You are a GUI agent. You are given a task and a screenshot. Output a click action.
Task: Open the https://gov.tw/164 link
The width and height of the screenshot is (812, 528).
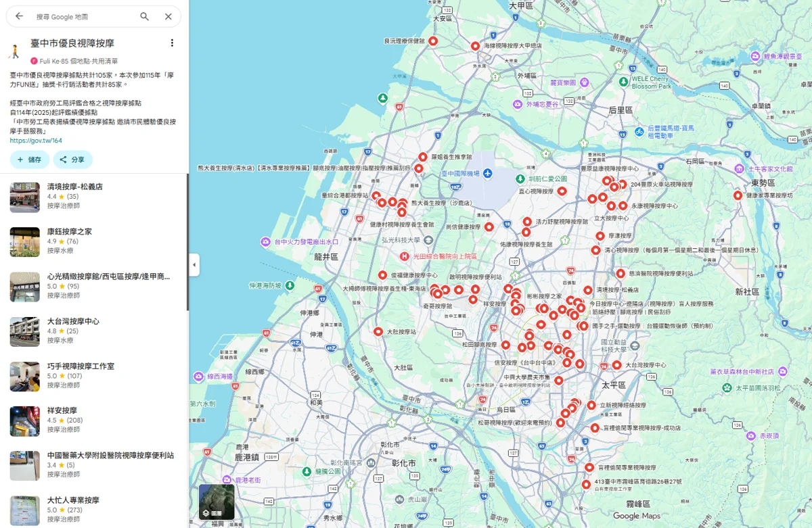click(x=36, y=141)
